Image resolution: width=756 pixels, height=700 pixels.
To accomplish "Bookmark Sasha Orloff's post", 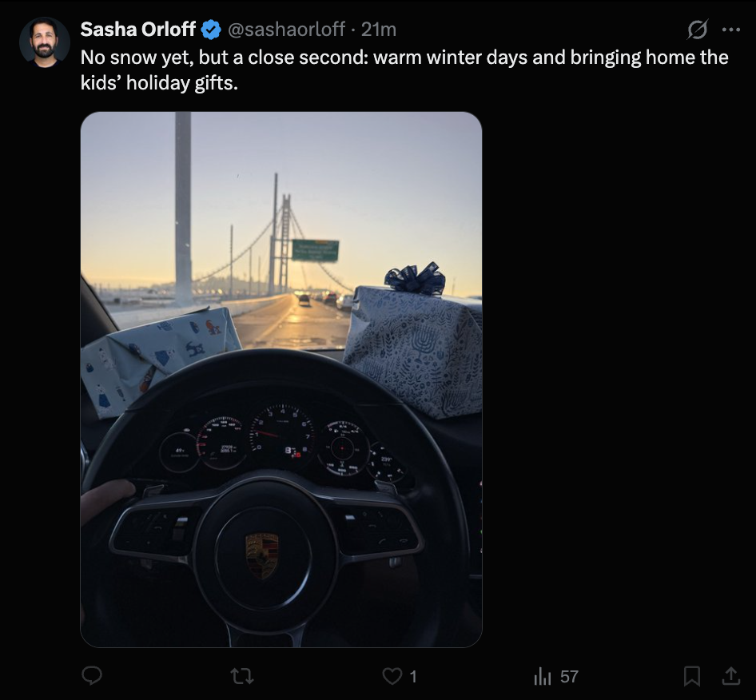I will tap(692, 677).
